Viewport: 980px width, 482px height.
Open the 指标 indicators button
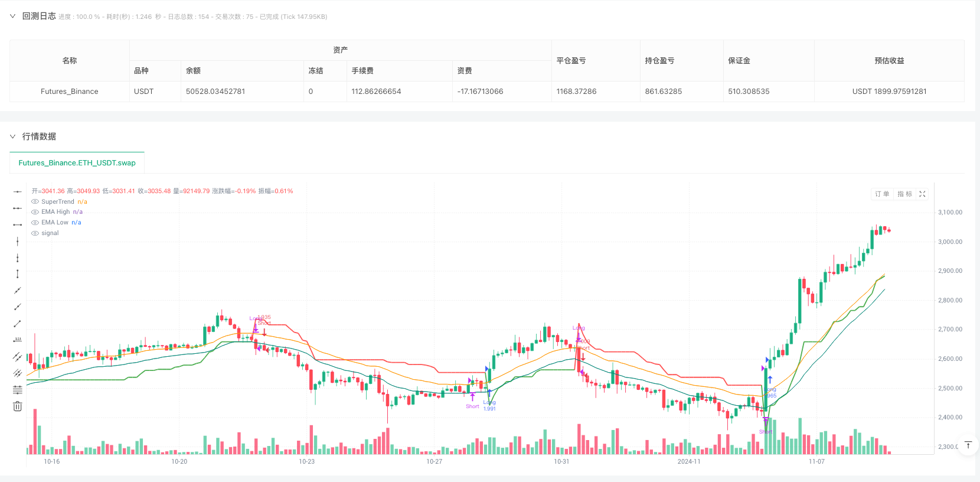tap(904, 194)
